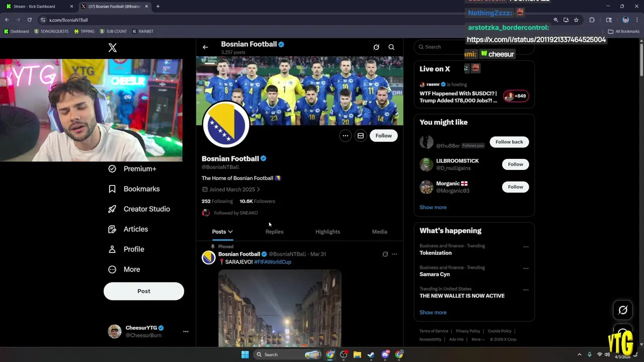
Task: Click the X logo home icon
Action: (113, 48)
